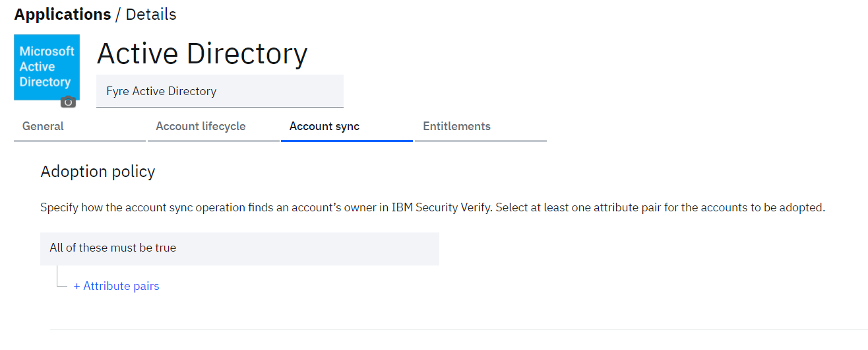Click the blue underline of Account sync tab
This screenshot has width=868, height=350.
[x=347, y=141]
